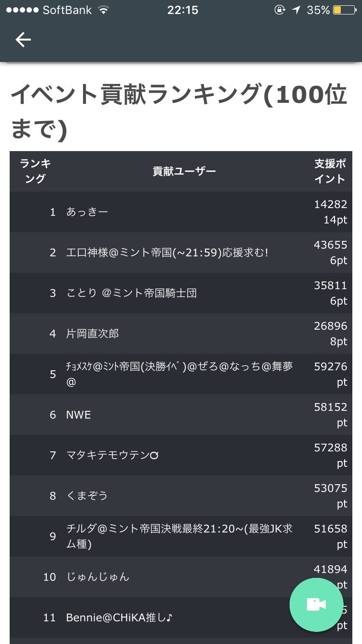Open user 片岡直次郎 row

point(181,334)
